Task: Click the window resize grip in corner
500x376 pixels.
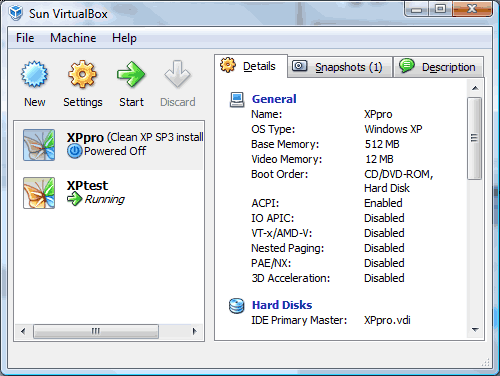Action: point(486,362)
